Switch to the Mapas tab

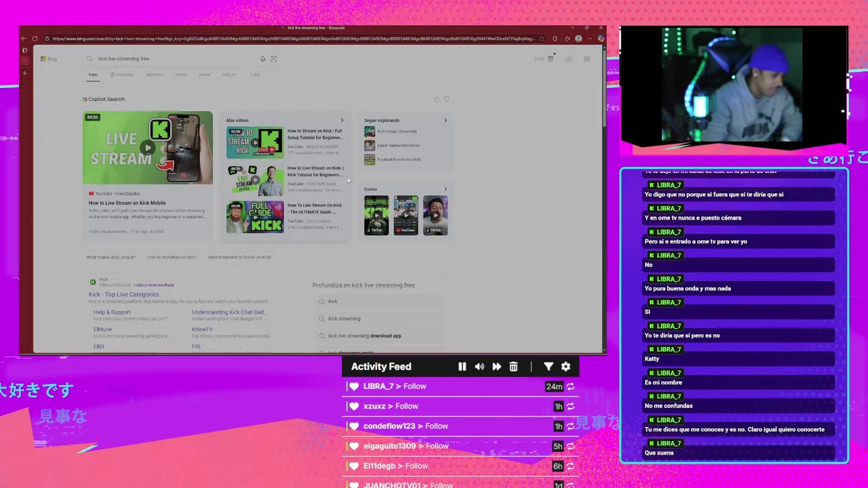pos(205,75)
